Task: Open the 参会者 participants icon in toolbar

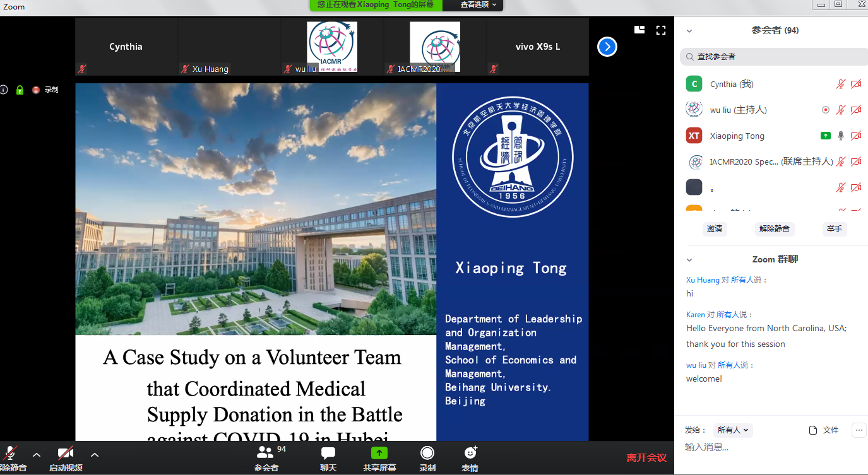Action: click(x=266, y=453)
